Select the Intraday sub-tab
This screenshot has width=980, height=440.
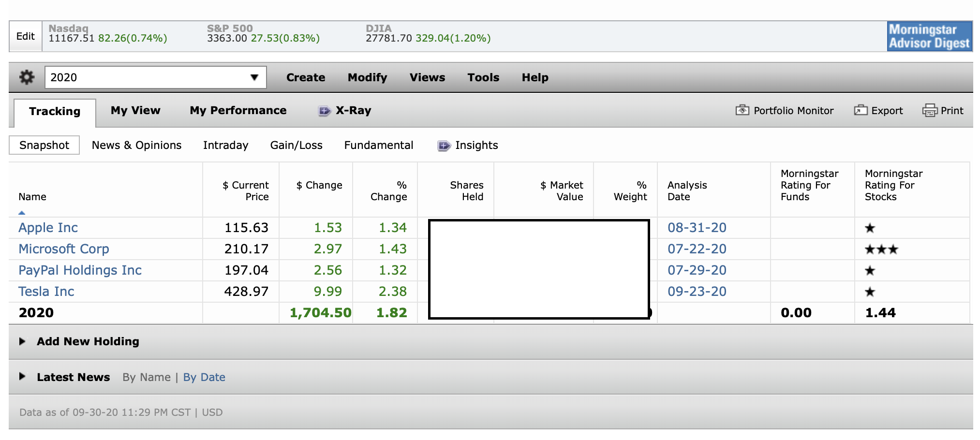click(x=225, y=145)
